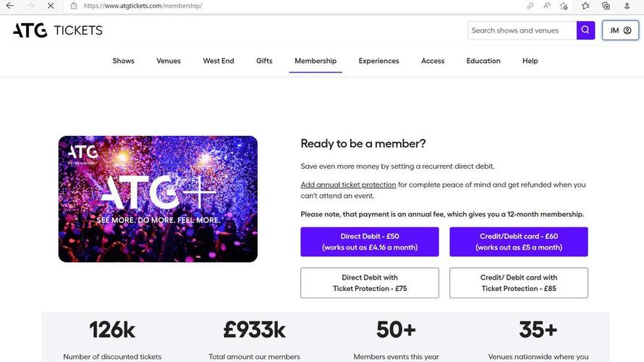Open the JM account menu
644x362 pixels.
[x=620, y=30]
